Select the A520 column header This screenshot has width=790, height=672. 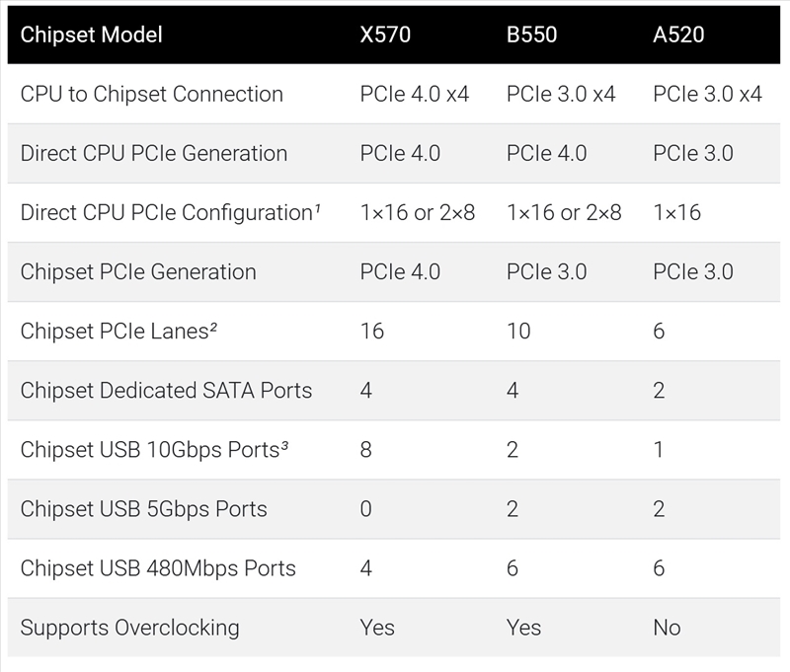coord(679,35)
